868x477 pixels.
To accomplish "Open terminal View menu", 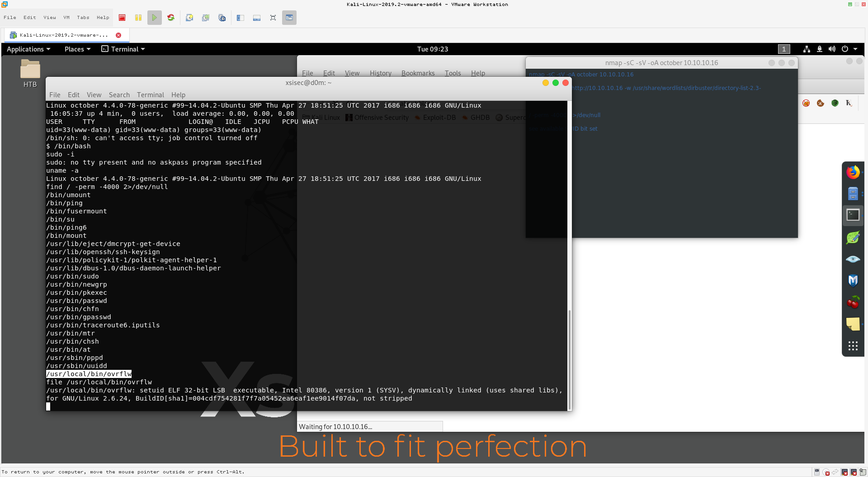I will coord(94,95).
